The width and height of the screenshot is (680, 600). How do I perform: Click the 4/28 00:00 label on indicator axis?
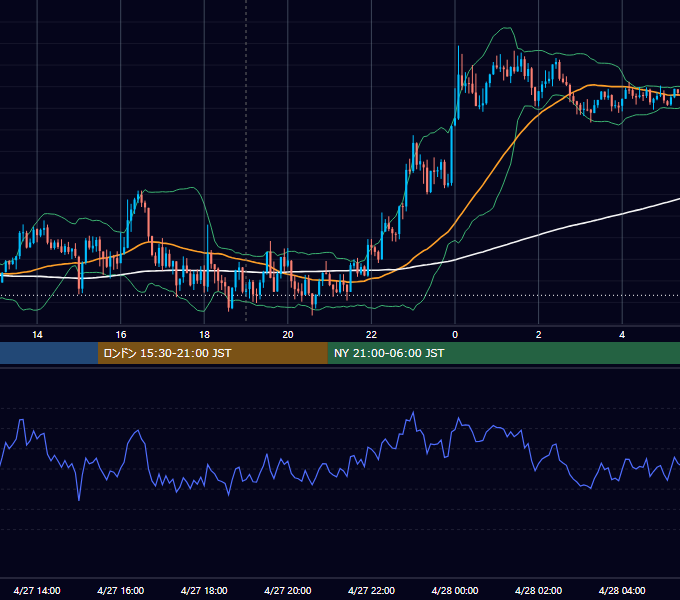click(455, 590)
